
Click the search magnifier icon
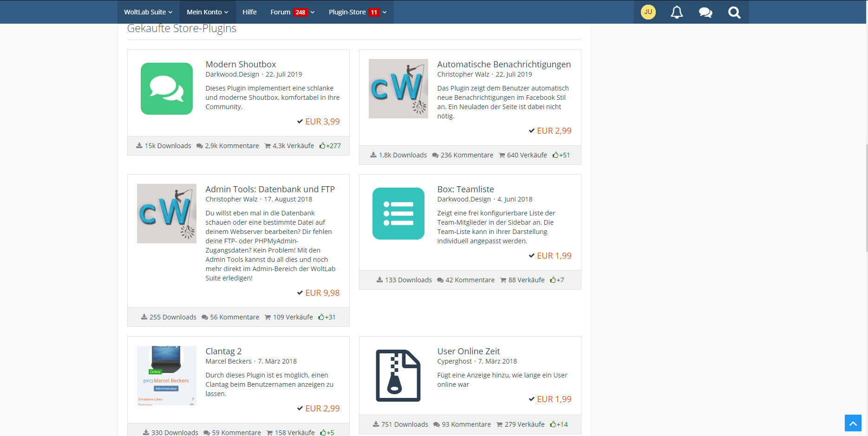[734, 12]
